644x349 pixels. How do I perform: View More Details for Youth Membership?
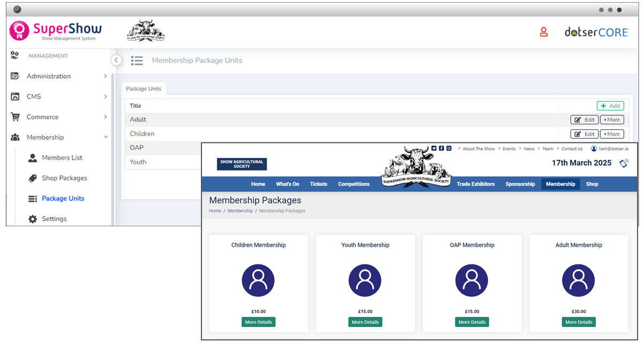(x=365, y=322)
